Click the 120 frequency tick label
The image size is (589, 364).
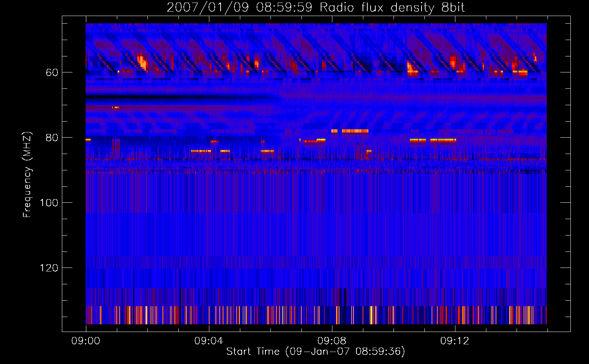49,268
